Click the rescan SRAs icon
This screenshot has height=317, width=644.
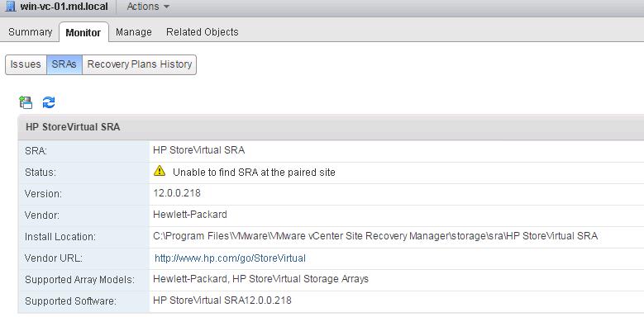pos(26,102)
